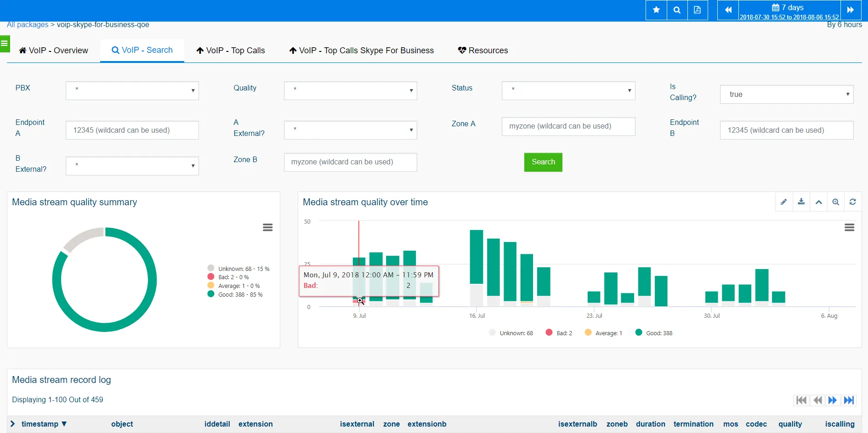
Task: Toggle the Good series in chart legend
Action: pos(654,333)
